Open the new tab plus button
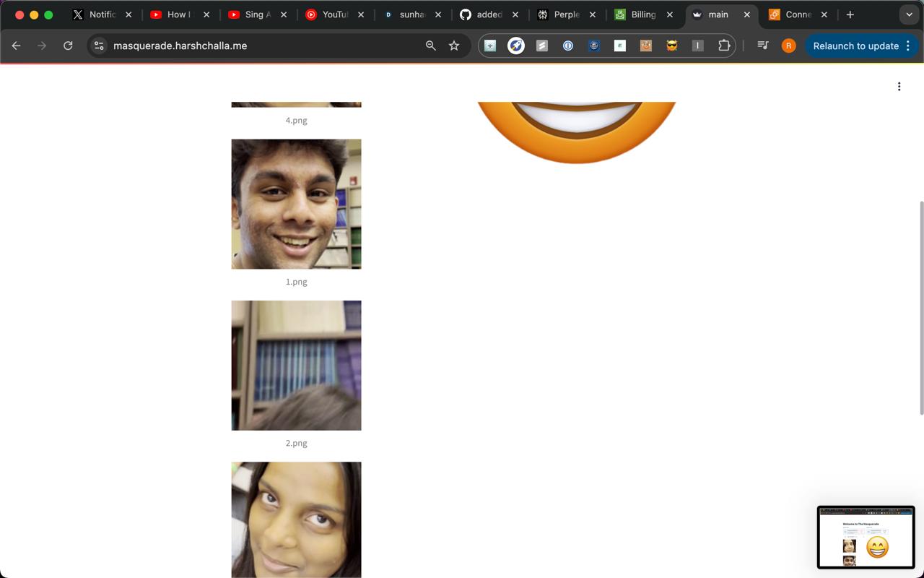The height and width of the screenshot is (578, 924). pos(850,14)
